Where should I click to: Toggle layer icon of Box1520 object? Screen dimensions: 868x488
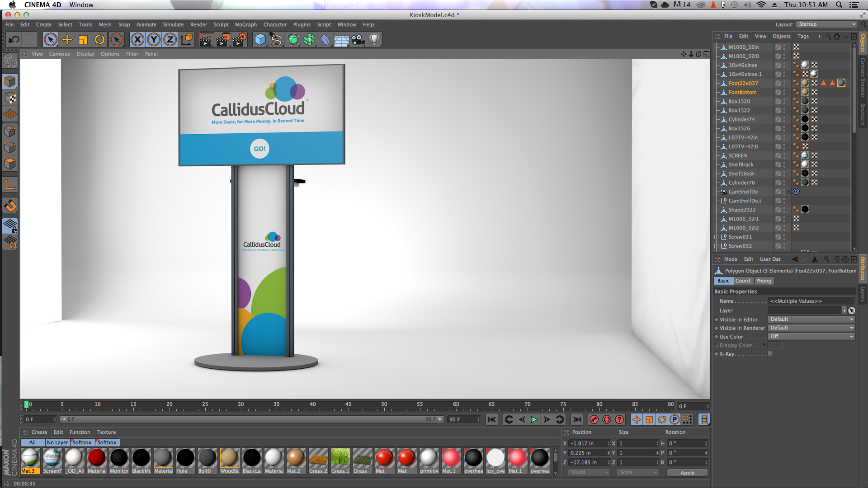(x=778, y=101)
